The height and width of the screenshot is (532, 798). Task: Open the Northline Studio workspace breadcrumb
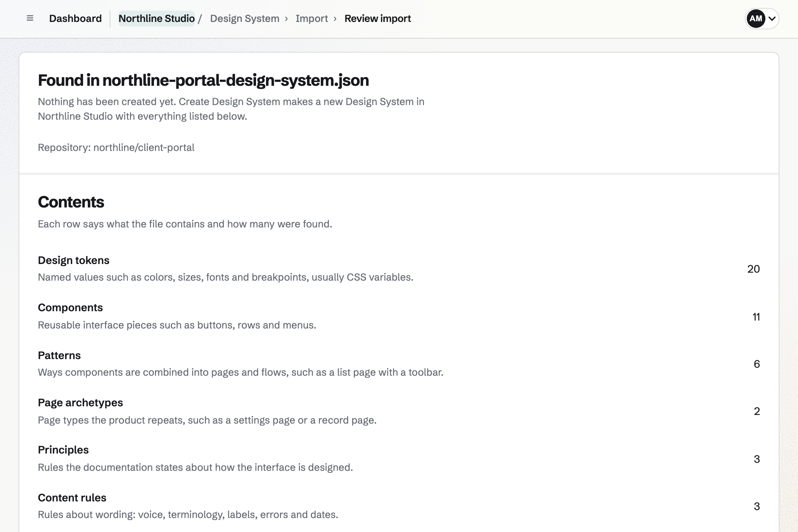tap(156, 18)
